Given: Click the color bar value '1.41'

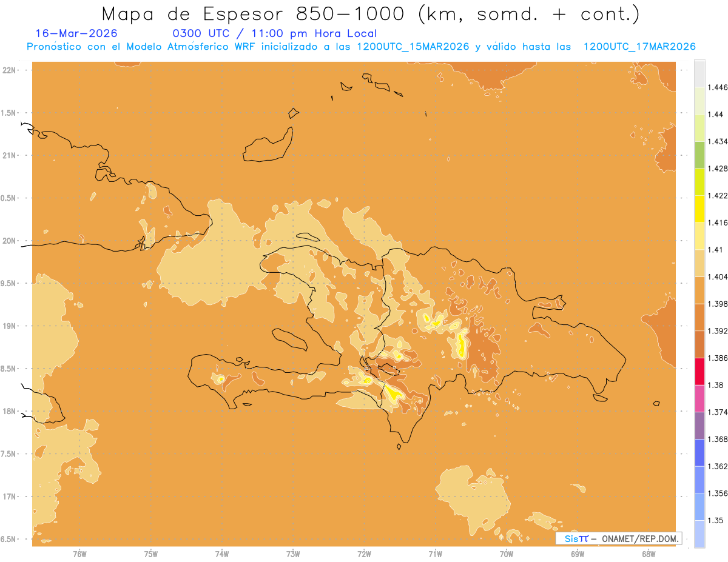Looking at the screenshot, I should 716,250.
